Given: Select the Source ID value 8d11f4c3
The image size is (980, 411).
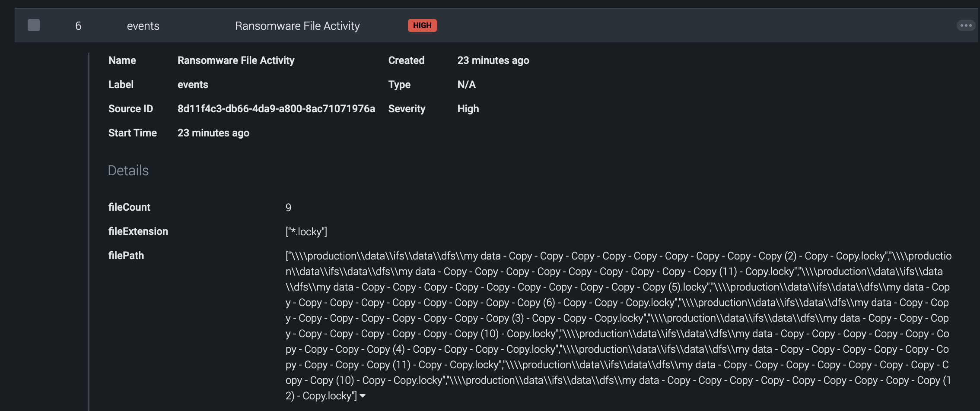Looking at the screenshot, I should coord(276,109).
